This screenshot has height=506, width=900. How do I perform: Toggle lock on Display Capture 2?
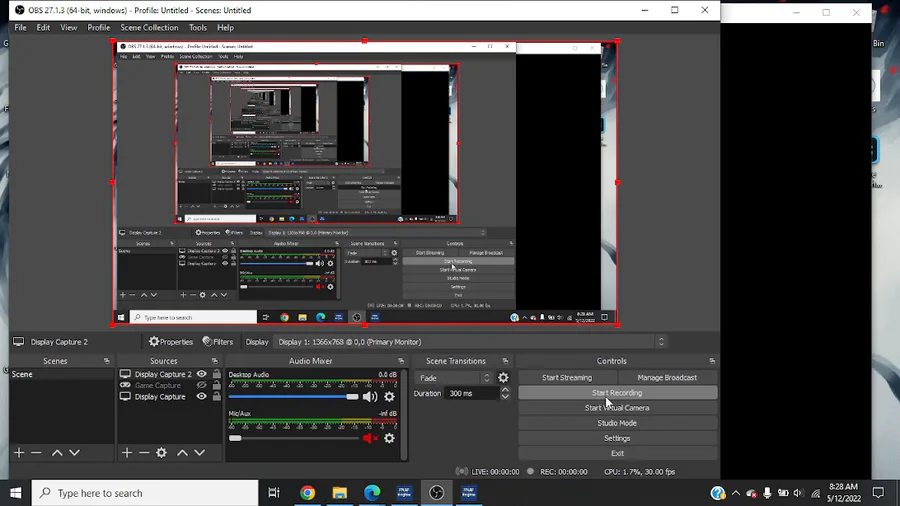click(216, 374)
